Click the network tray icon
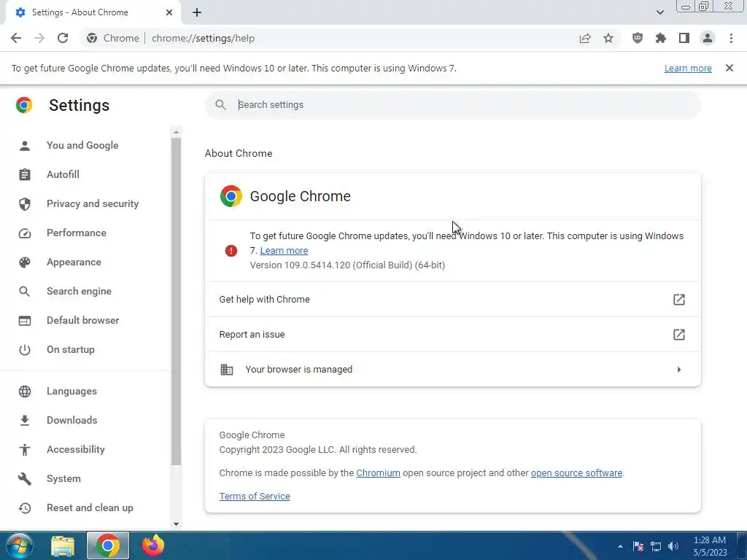747x560 pixels. (x=656, y=546)
